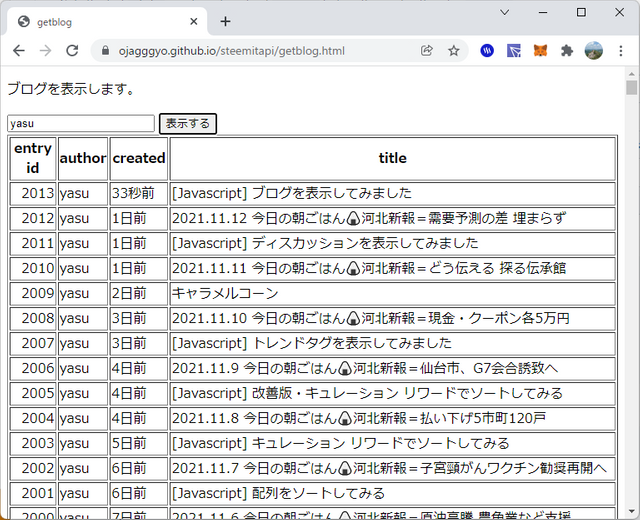The width and height of the screenshot is (640, 520).
Task: Maximize the browser window
Action: 581,12
